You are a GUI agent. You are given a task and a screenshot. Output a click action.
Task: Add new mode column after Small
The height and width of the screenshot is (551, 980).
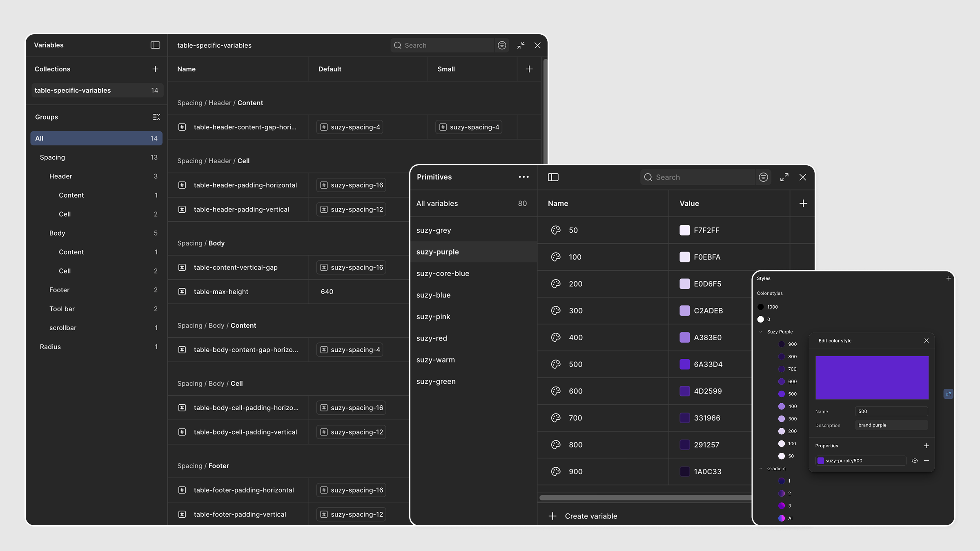(529, 69)
